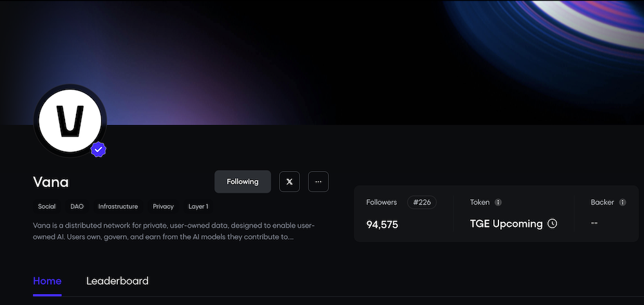This screenshot has width=644, height=305.
Task: Click the Vana profile name heading
Action: click(51, 182)
